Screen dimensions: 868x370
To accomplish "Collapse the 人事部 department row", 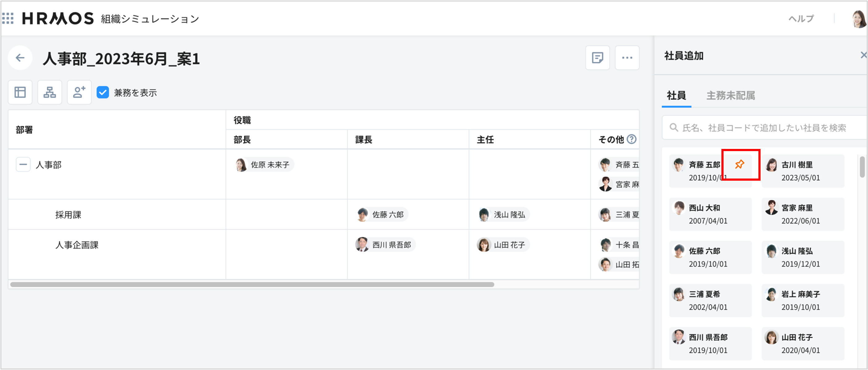I will (23, 165).
